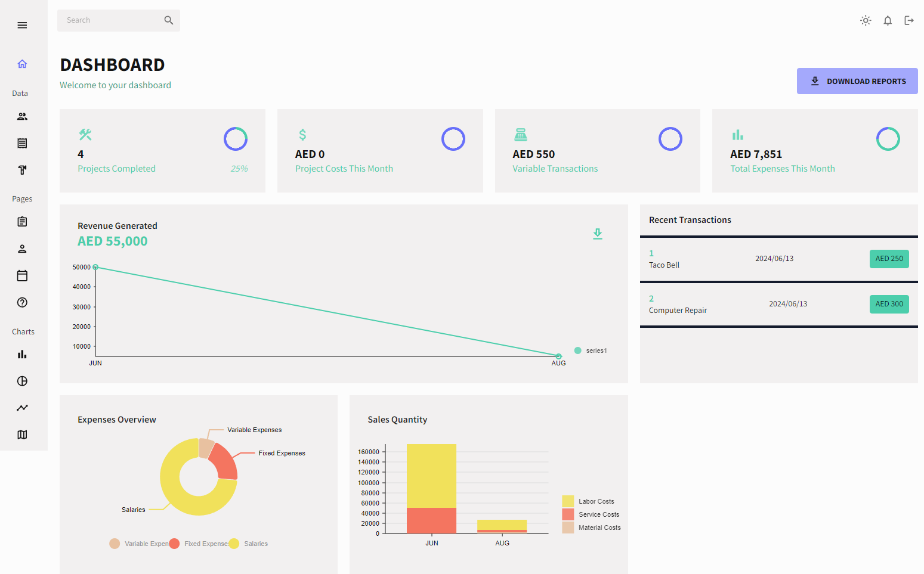Open the clipboard form page icon
The height and width of the screenshot is (574, 924).
[22, 222]
